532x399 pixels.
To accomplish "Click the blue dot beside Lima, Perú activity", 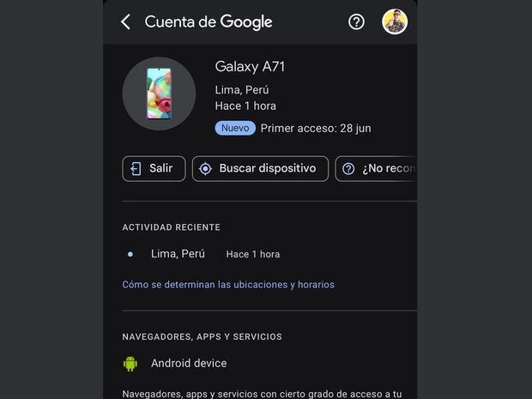I will point(130,254).
